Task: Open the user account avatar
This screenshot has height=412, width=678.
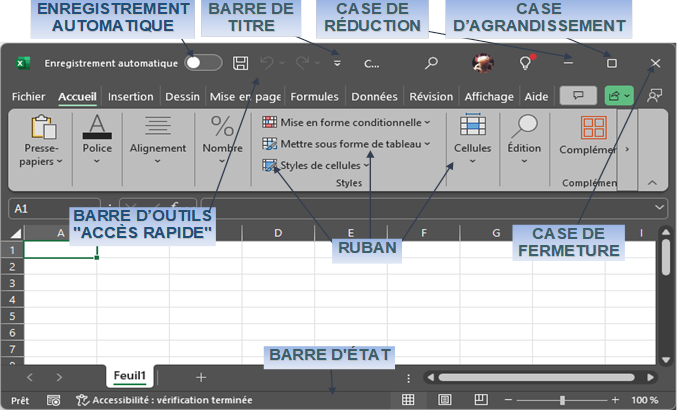Action: click(483, 63)
